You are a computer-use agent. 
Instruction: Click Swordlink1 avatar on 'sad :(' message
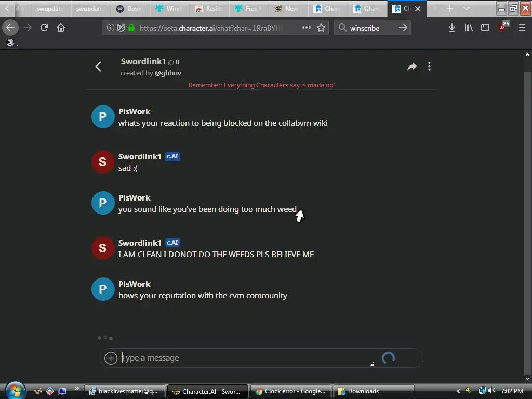pos(103,162)
